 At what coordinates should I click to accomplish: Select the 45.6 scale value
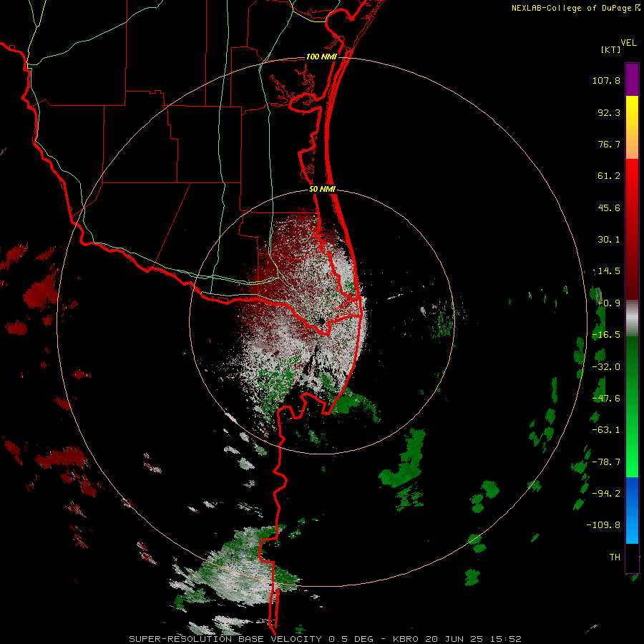click(x=609, y=208)
